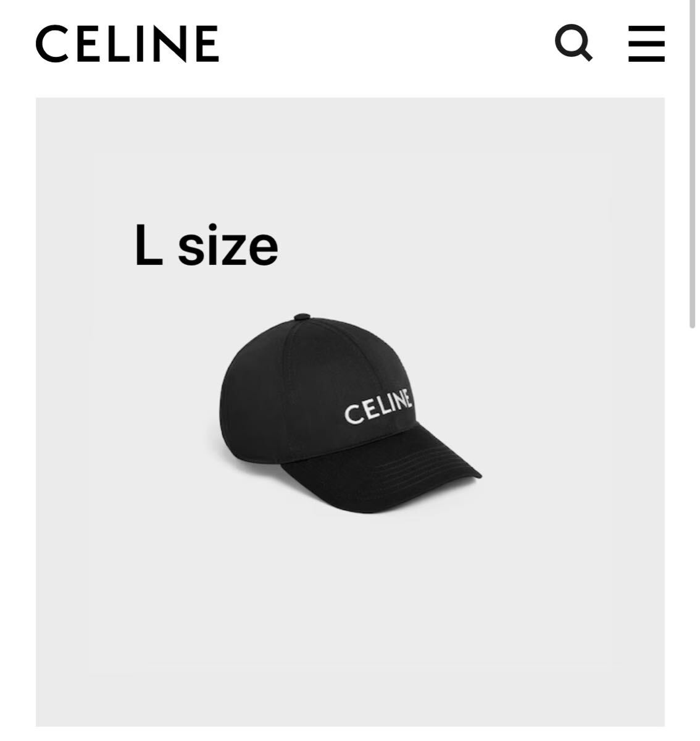Click the top button of the cap
The height and width of the screenshot is (741, 700).
click(301, 317)
